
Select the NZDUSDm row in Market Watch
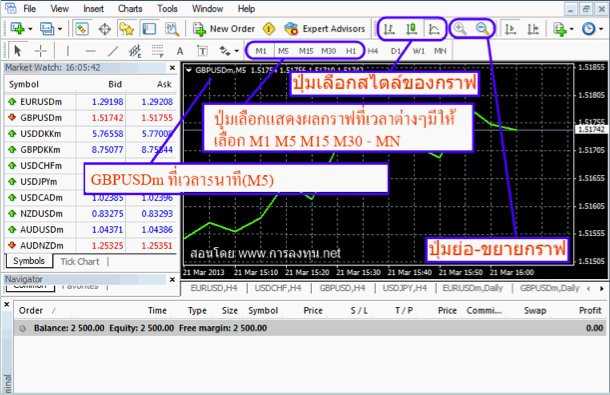coord(90,214)
